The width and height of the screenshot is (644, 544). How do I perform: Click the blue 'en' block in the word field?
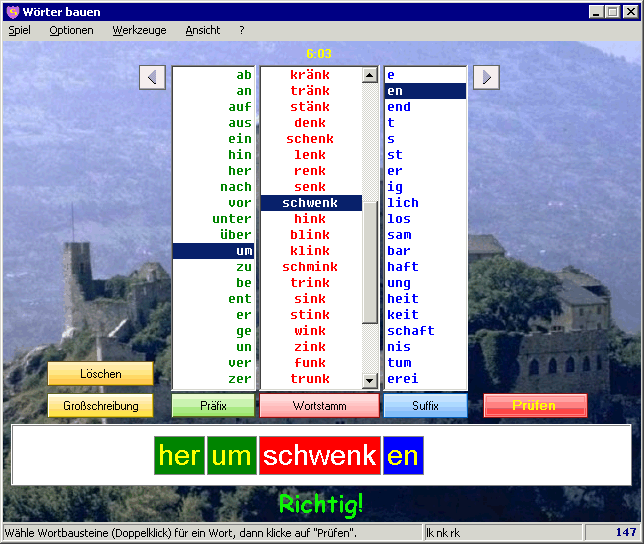pos(403,456)
